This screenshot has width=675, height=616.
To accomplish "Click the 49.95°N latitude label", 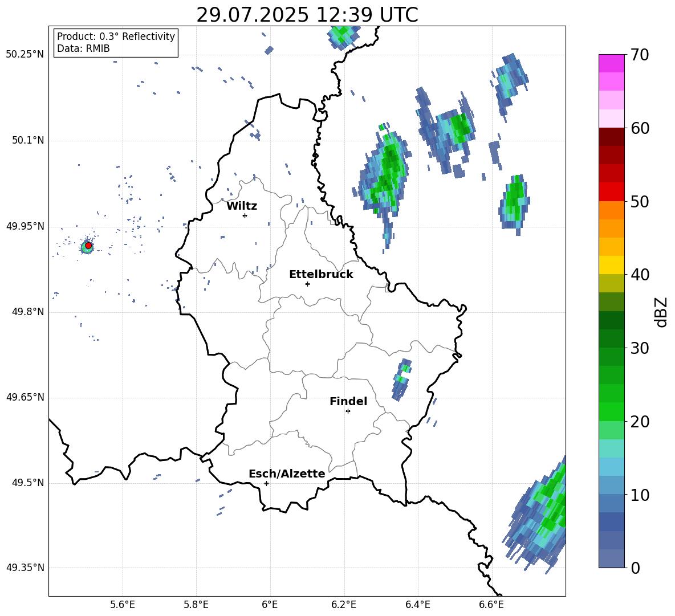I will coord(25,226).
